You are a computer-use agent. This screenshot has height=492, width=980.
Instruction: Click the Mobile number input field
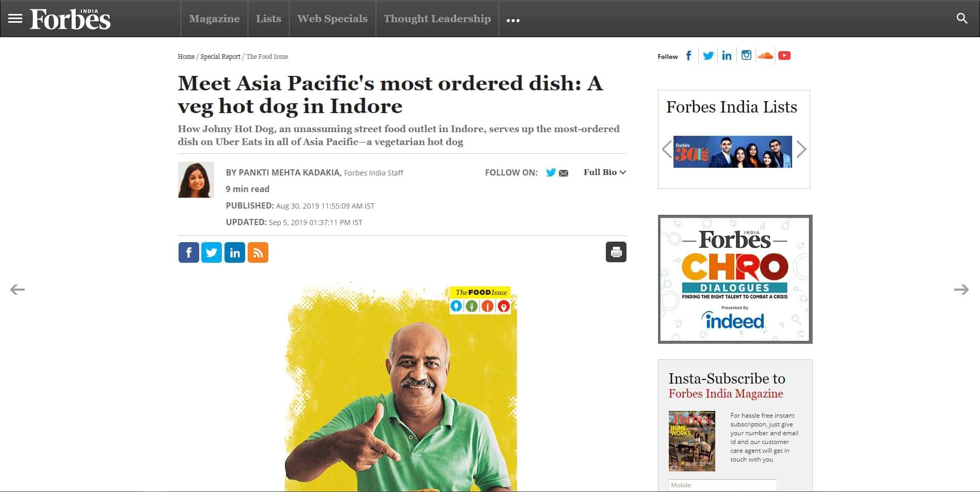click(x=722, y=485)
